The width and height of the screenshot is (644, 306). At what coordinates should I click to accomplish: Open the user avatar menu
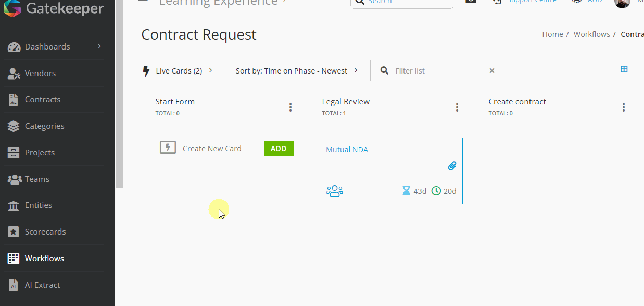[x=622, y=3]
